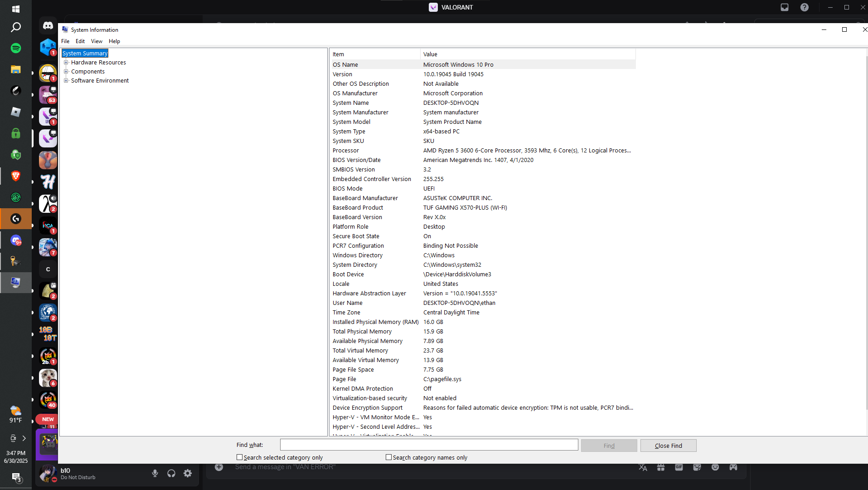Expand the Hardware Resources tree node

[66, 63]
